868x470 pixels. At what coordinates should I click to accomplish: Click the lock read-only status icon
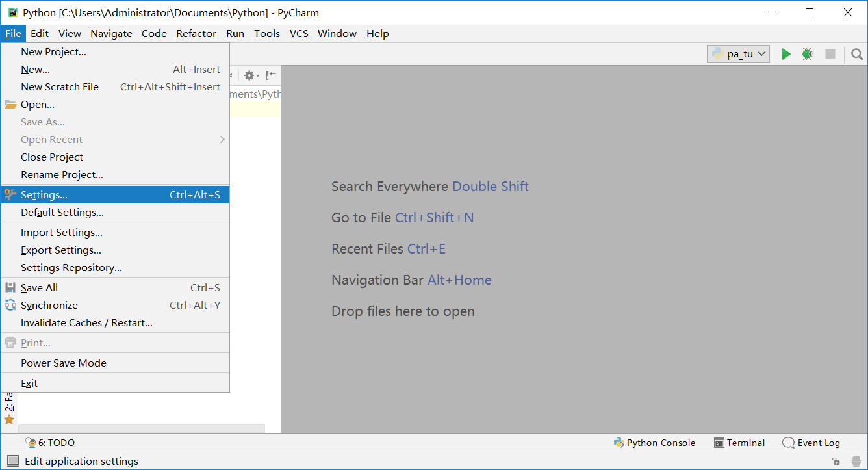tap(836, 462)
